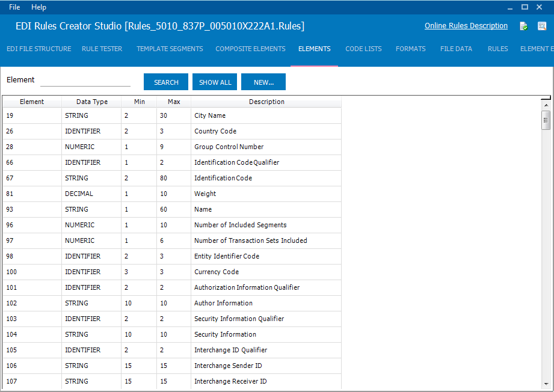
Task: Click the scrollbar down arrow
Action: point(546,384)
